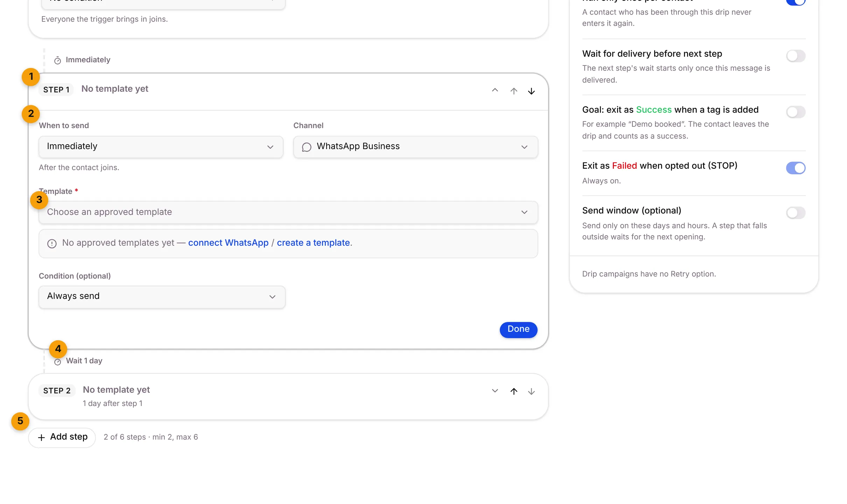Click the blue Done button

point(518,329)
